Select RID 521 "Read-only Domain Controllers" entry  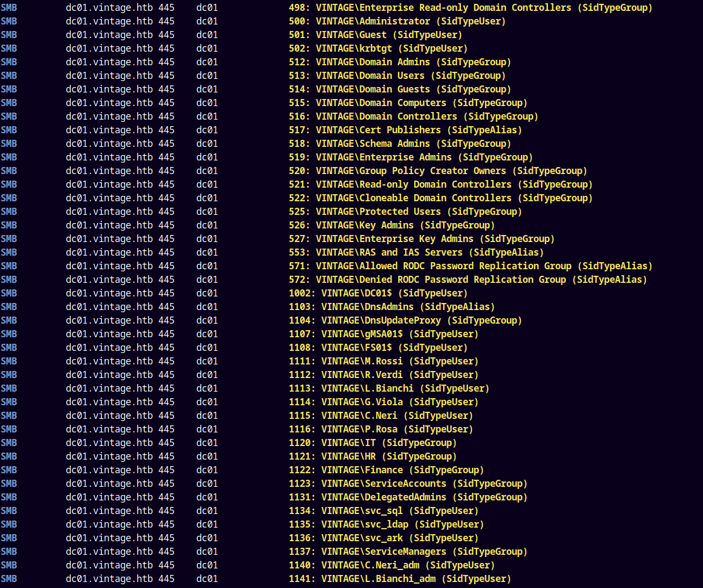click(x=455, y=184)
